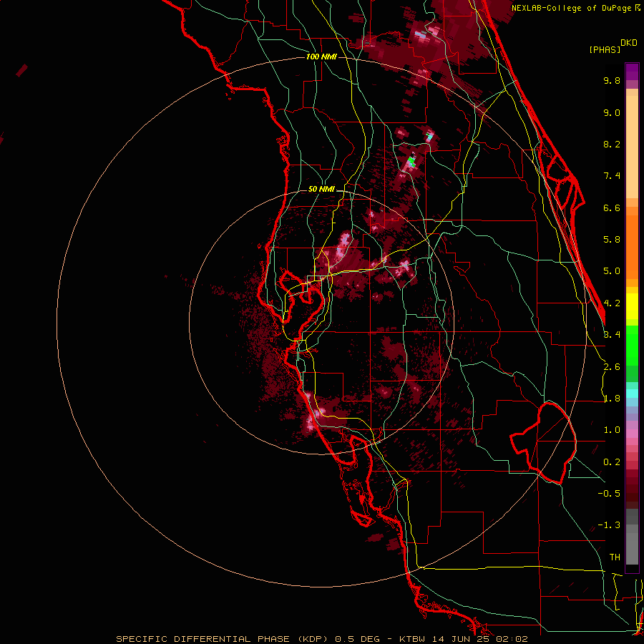Screen dimensions: 644x644
Task: Click the "NEXLAB-College of DuPage" credit text
Action: coord(571,8)
